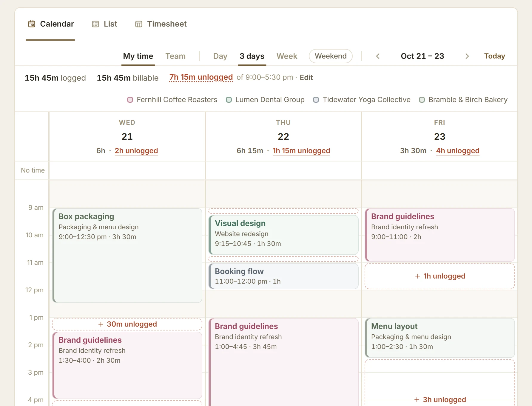The height and width of the screenshot is (406, 532).
Task: Click the 7h 15m unlogged total link
Action: [201, 77]
